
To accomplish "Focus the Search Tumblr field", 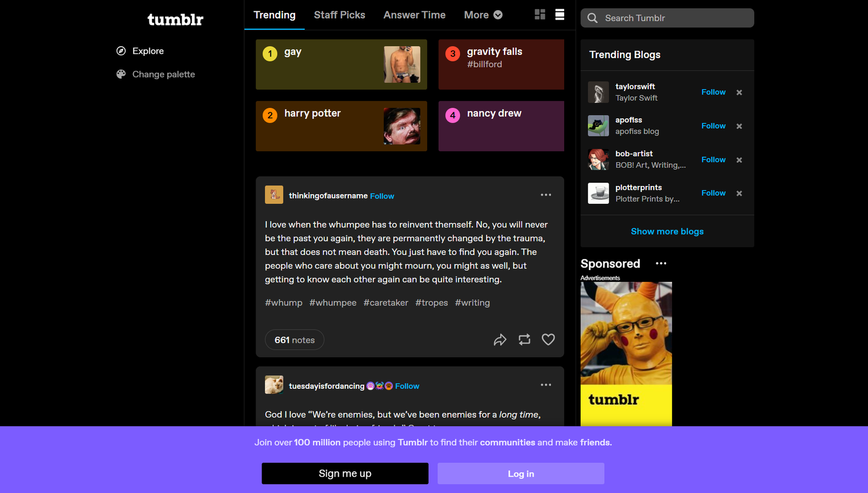I will coord(667,18).
